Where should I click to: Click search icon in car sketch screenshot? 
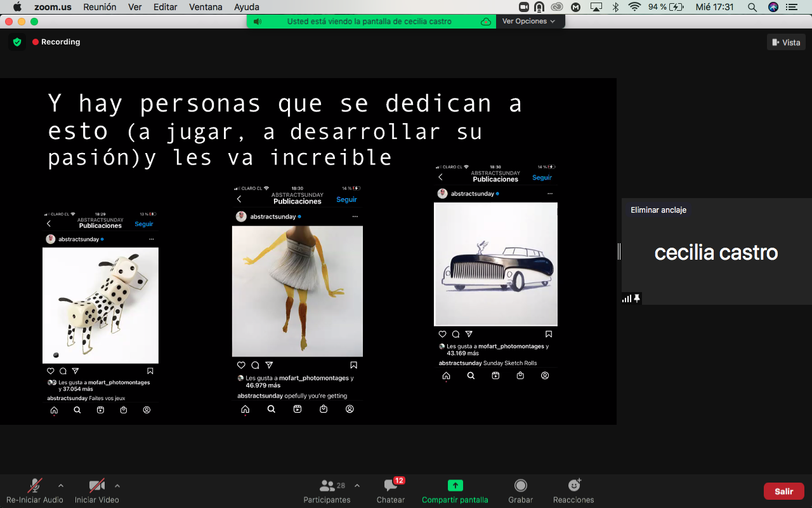(471, 375)
